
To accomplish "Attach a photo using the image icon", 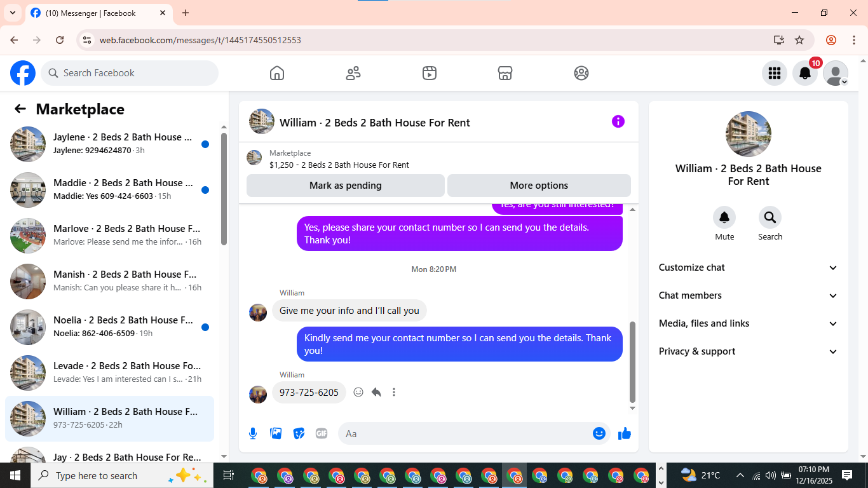I will pos(276,433).
